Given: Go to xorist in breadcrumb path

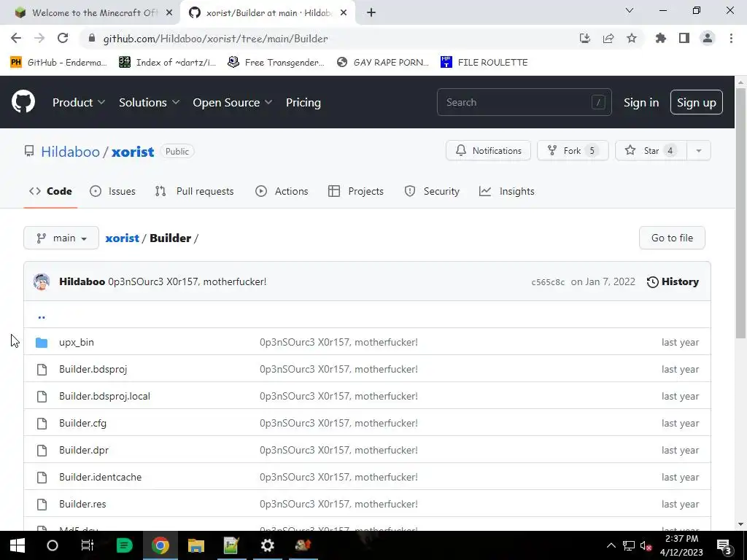Looking at the screenshot, I should pyautogui.click(x=122, y=238).
